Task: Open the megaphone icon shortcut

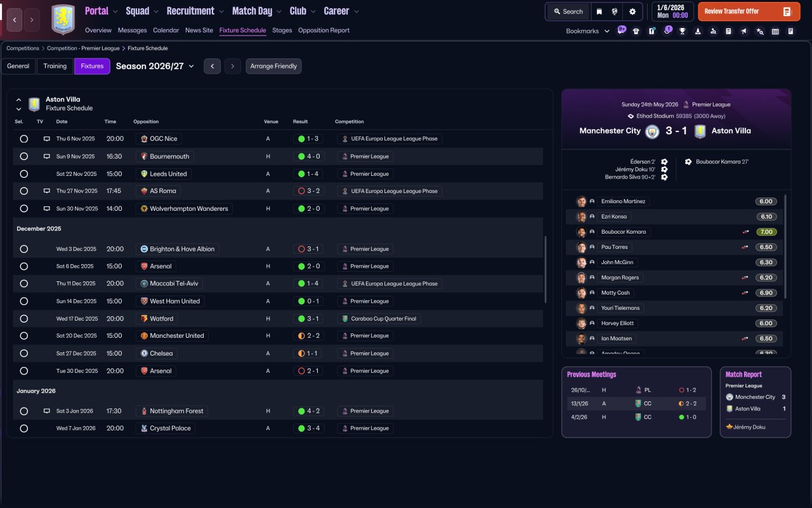Action: (744, 31)
